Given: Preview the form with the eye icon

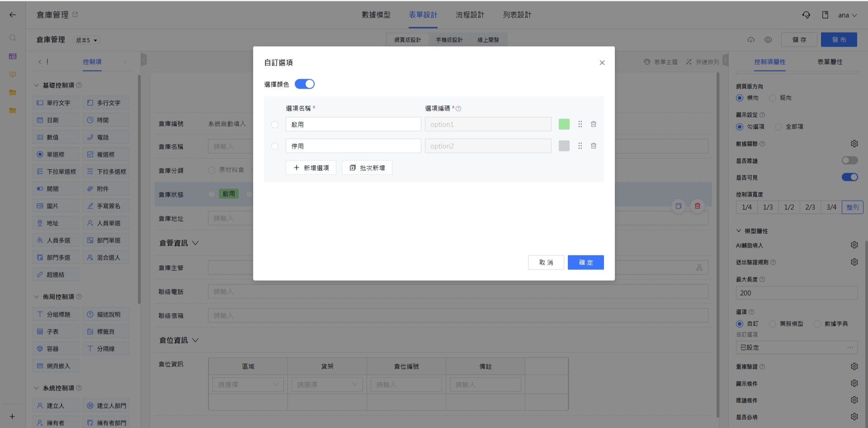Looking at the screenshot, I should [768, 40].
